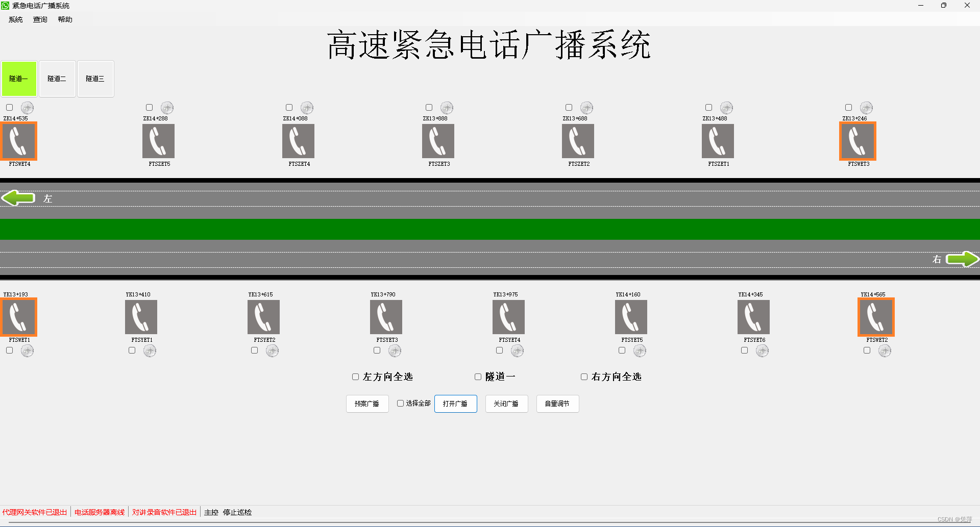This screenshot has width=980, height=527.
Task: Switch to the 隧道三 tab
Action: tap(95, 79)
